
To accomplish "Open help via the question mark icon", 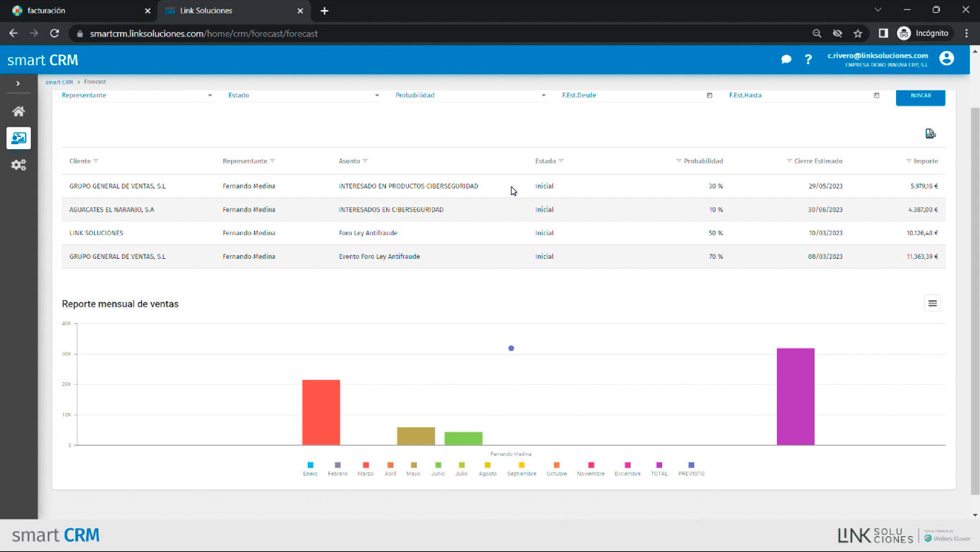I will pyautogui.click(x=808, y=60).
